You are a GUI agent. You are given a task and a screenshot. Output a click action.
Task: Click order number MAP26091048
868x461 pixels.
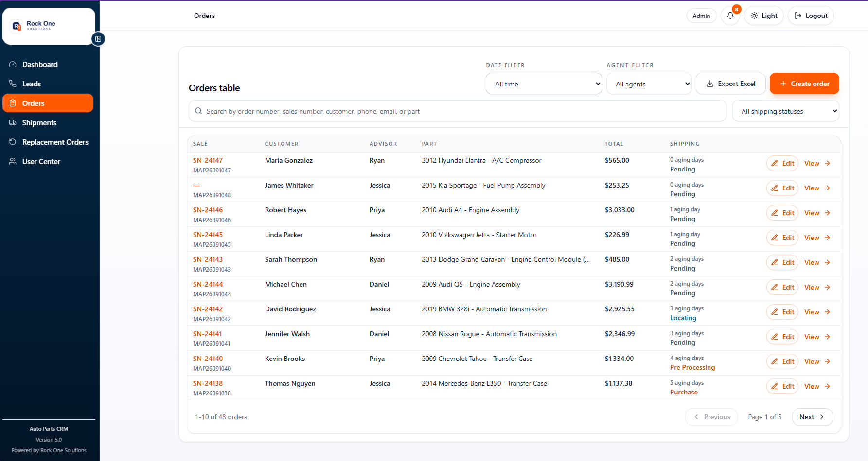pos(212,195)
